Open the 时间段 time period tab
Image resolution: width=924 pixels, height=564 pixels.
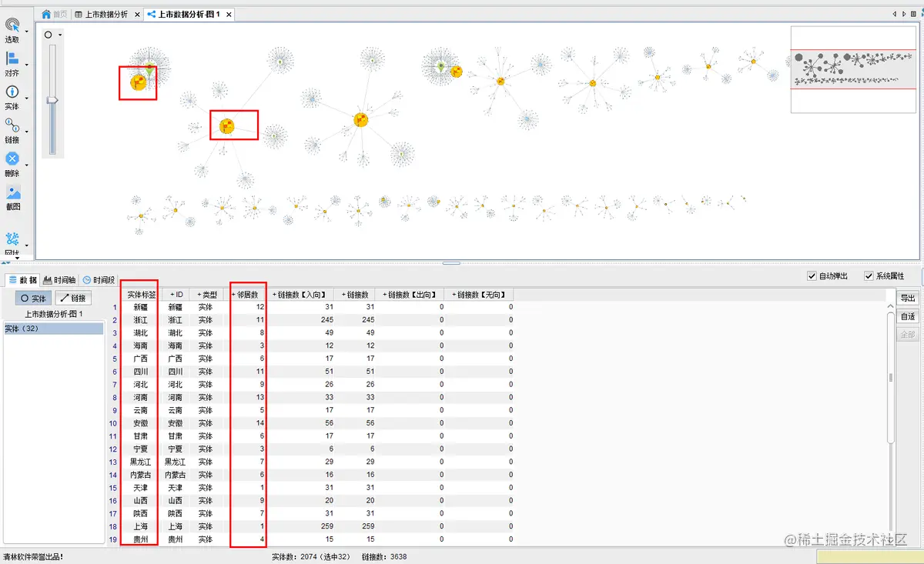pyautogui.click(x=99, y=280)
